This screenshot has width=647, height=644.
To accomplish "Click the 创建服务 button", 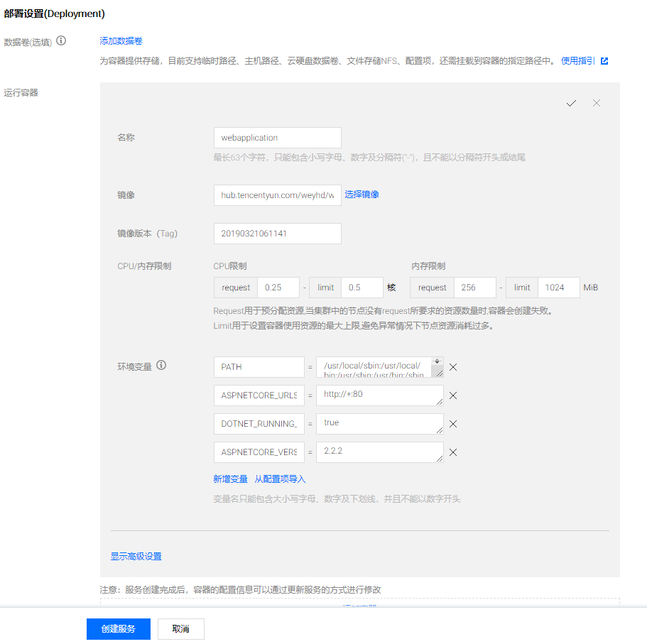I will pyautogui.click(x=119, y=629).
